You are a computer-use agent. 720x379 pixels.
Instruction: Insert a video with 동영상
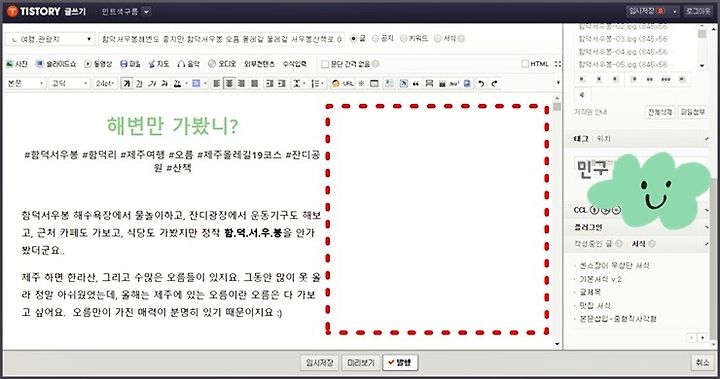[x=98, y=64]
